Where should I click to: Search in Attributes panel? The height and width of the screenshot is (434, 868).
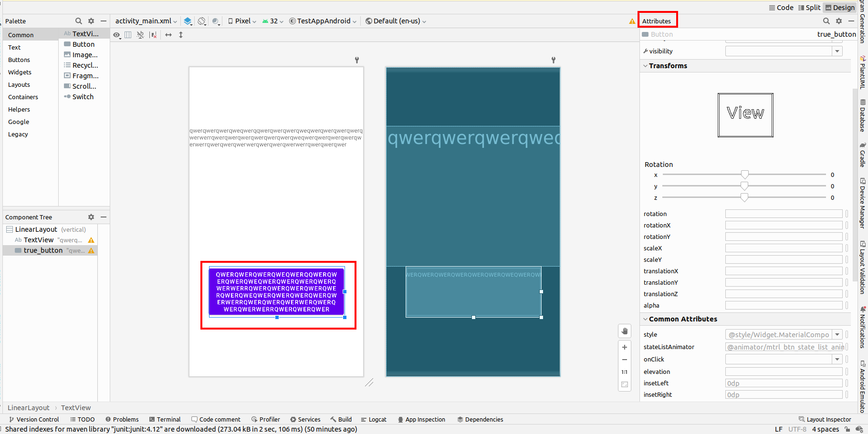[826, 21]
